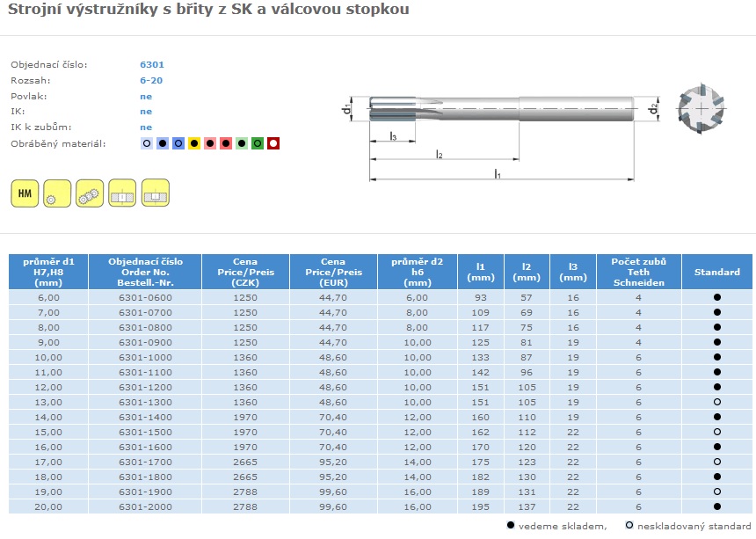Click the through-hole yellow icon
756x539 pixels.
point(122,193)
